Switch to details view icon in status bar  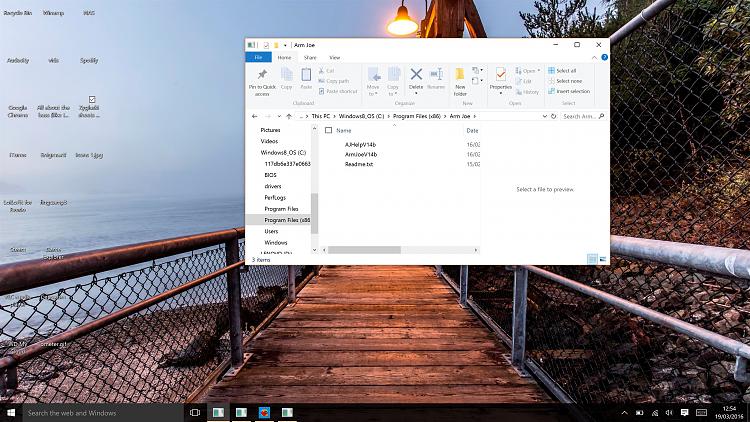(592, 259)
